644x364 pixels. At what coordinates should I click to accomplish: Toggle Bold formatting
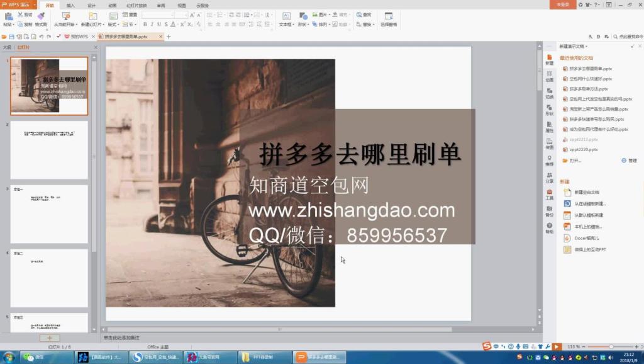click(145, 25)
